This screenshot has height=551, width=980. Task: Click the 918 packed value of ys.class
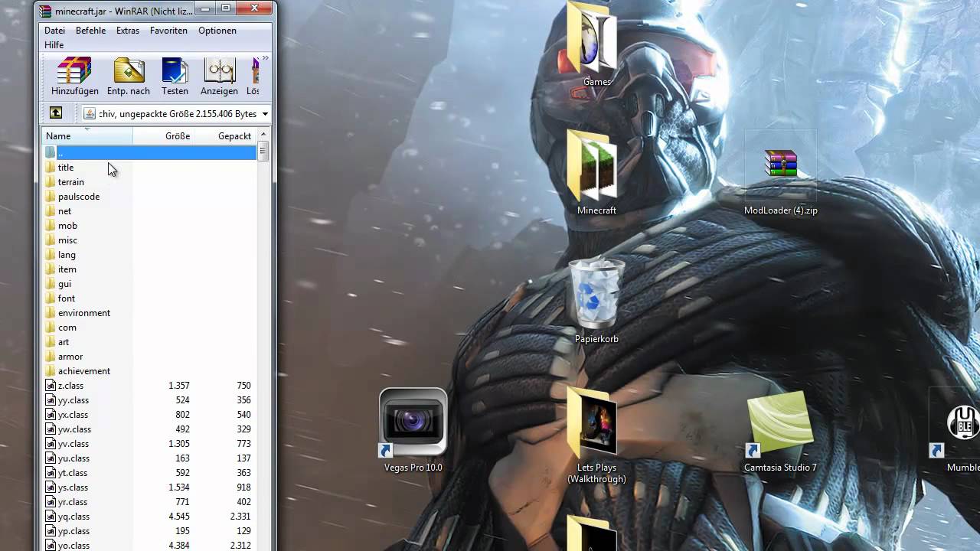click(243, 487)
